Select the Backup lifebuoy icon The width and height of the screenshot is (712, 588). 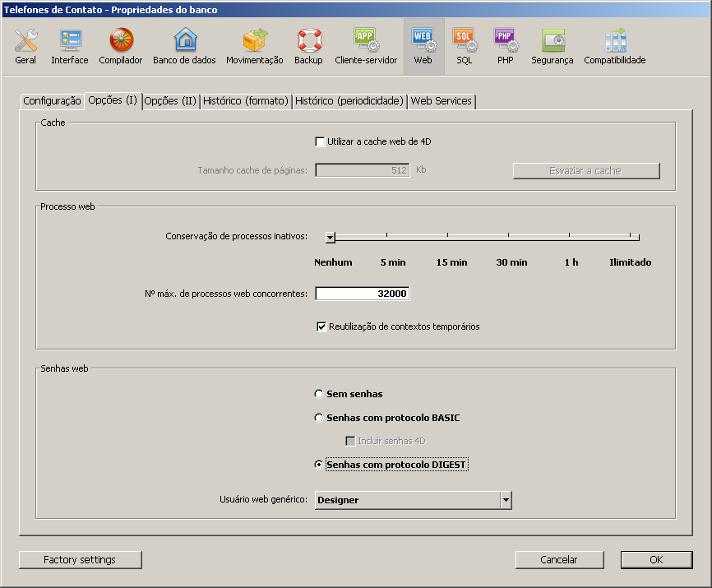(308, 46)
